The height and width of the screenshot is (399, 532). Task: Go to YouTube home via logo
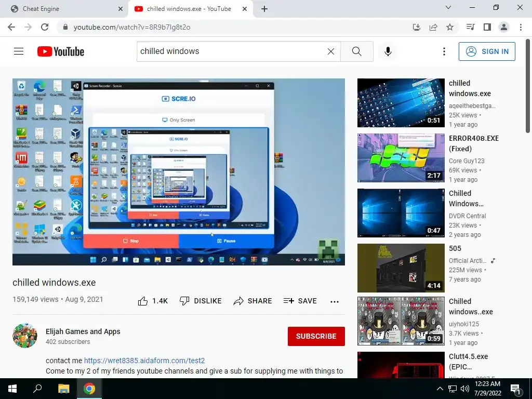[x=61, y=51]
